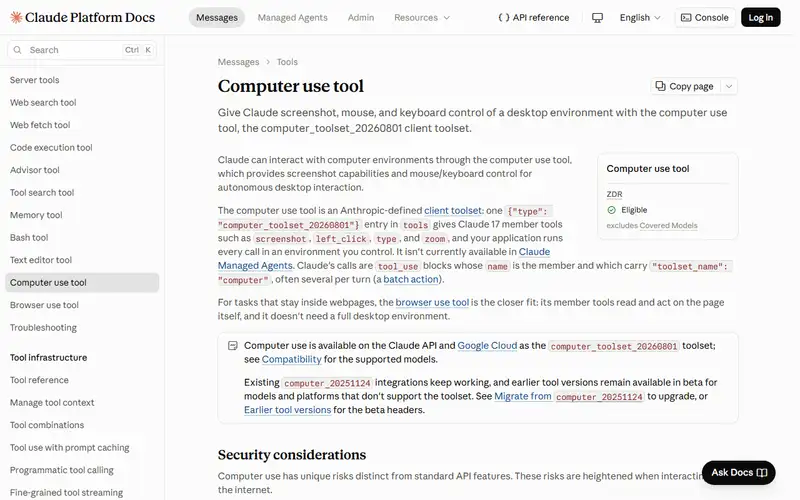Select Computer use tool in sidebar
This screenshot has width=800, height=500.
82,283
